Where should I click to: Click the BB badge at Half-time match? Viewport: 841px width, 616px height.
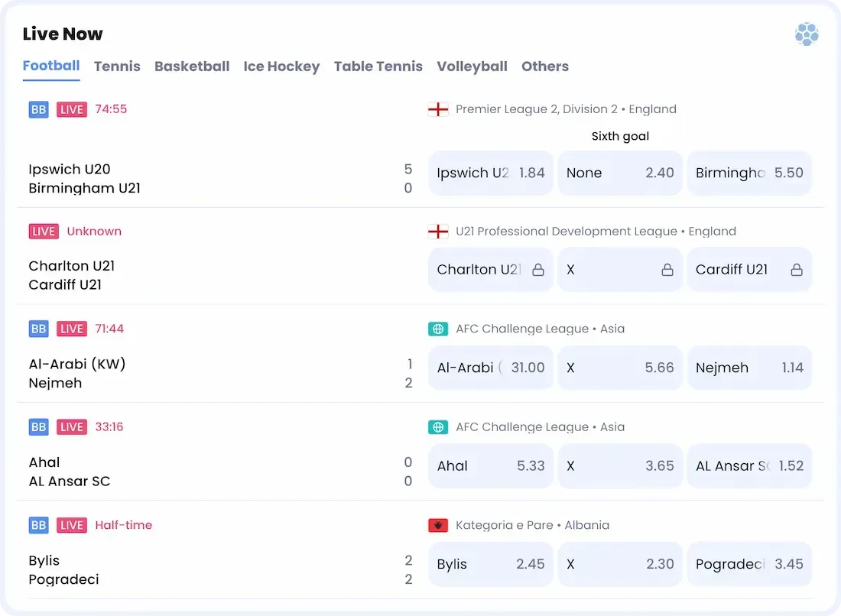coord(39,525)
